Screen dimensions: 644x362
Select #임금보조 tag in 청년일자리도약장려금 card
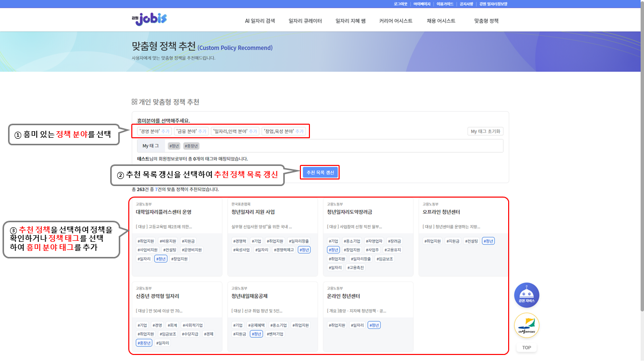(x=385, y=259)
